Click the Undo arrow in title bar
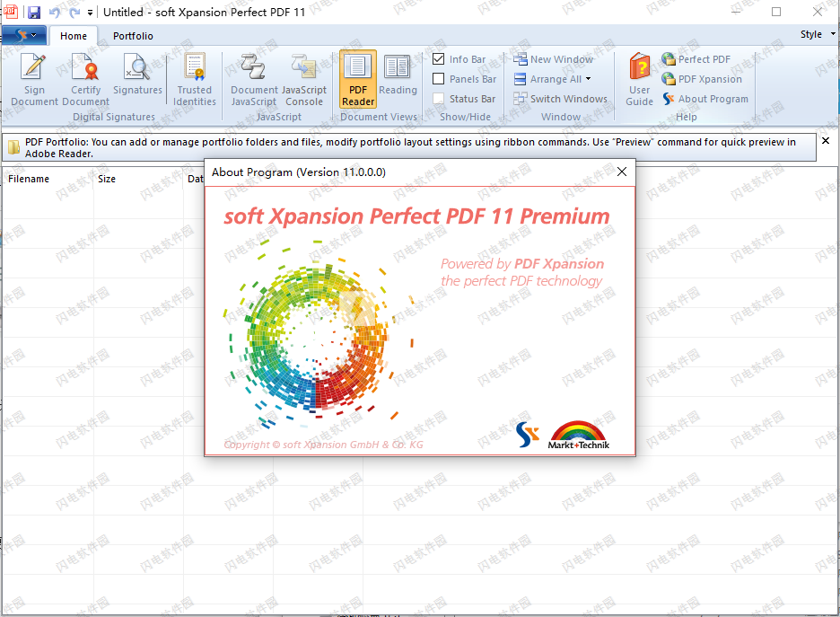840x617 pixels. pyautogui.click(x=55, y=13)
